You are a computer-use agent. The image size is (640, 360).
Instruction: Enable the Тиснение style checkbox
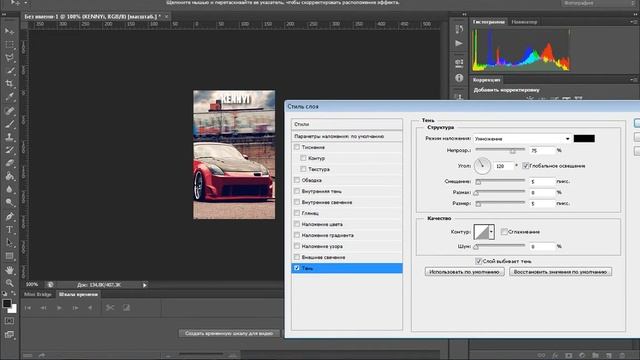[x=297, y=147]
